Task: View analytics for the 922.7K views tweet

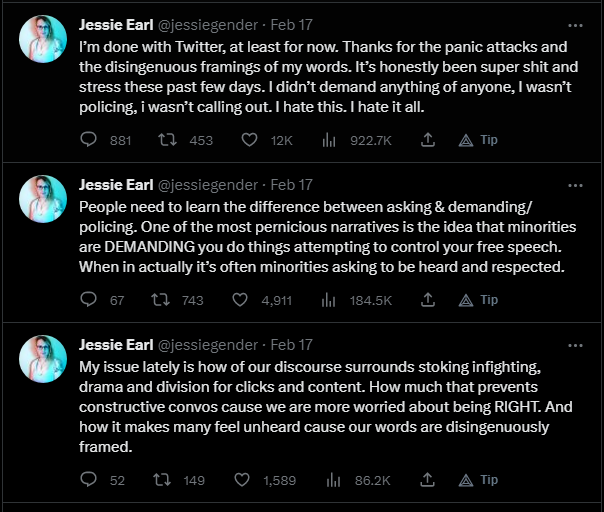Action: 329,140
